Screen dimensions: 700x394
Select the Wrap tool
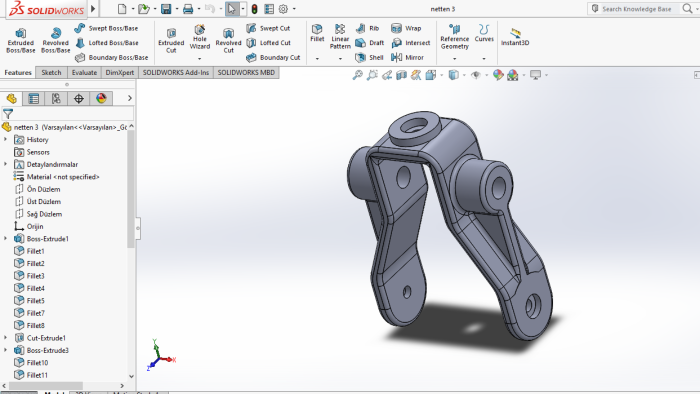pos(406,28)
